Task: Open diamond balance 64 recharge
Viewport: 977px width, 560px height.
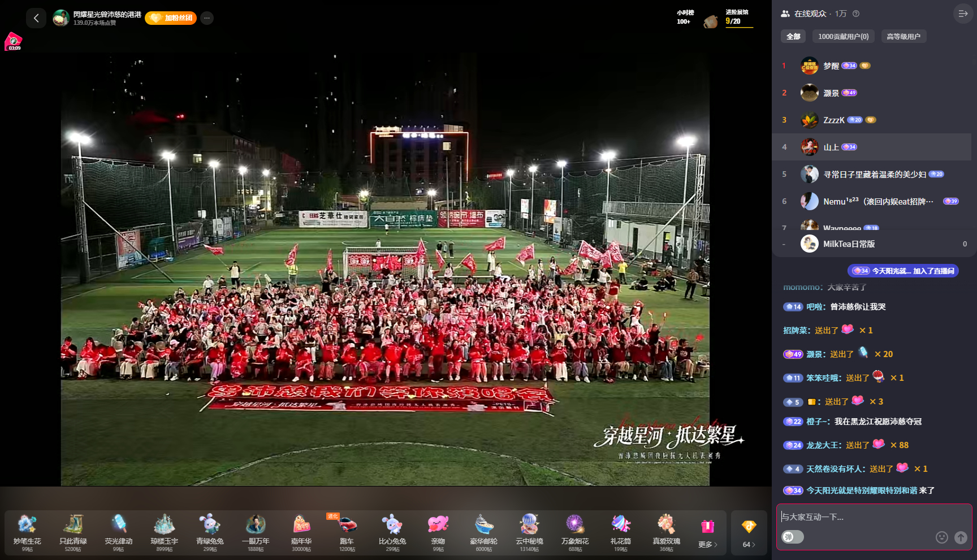Action: pyautogui.click(x=749, y=533)
